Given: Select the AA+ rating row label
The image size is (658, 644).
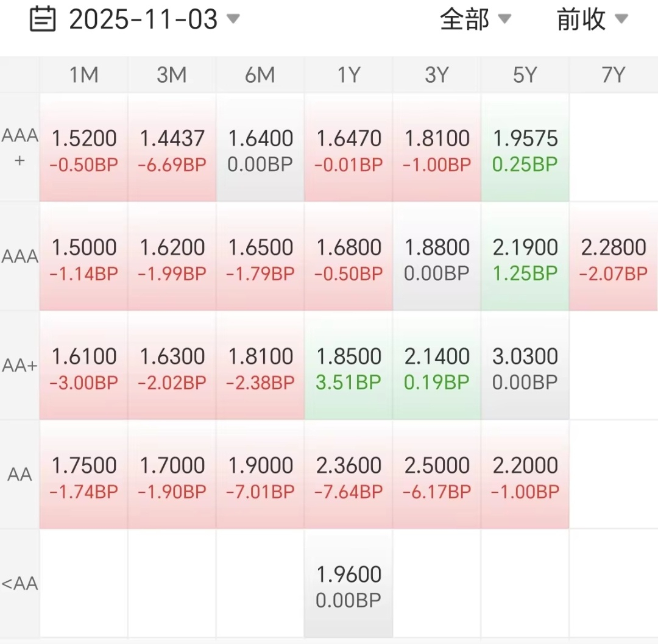Looking at the screenshot, I should 19,366.
